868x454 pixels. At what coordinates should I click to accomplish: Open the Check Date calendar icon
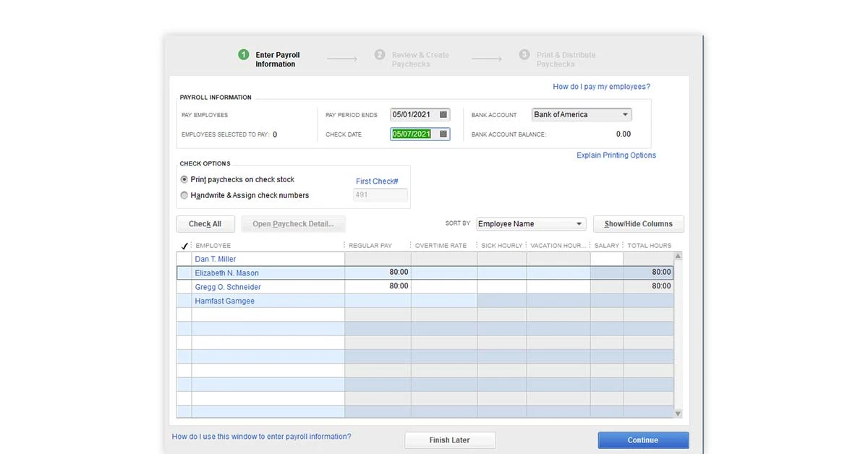(443, 134)
